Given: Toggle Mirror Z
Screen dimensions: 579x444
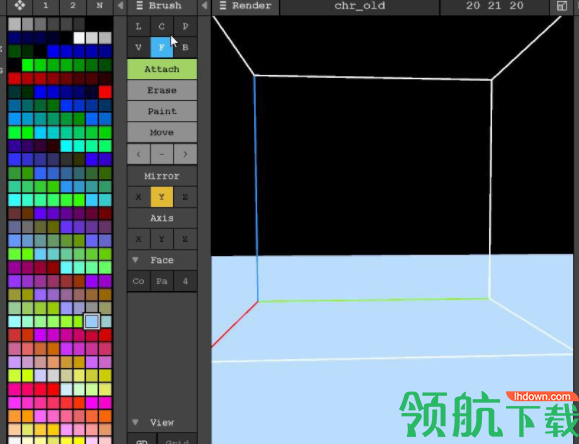Looking at the screenshot, I should pos(185,197).
